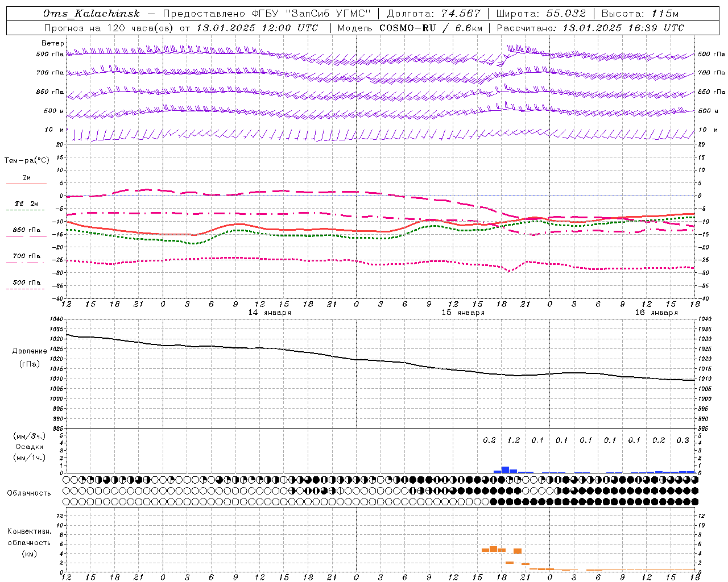Click the "(мм/3ч.)" precipitation unit label
Screen dimensions: 728x582
[x=30, y=436]
